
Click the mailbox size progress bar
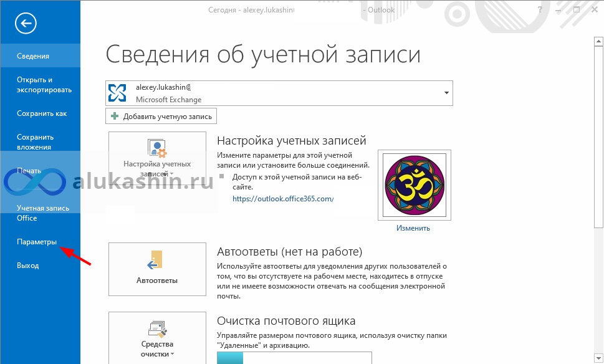[294, 358]
